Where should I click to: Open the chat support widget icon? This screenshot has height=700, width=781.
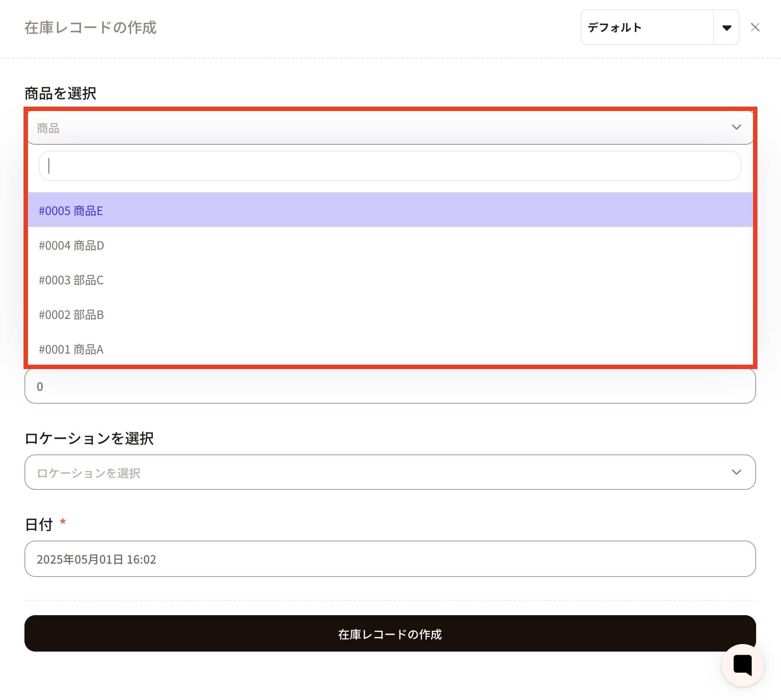(742, 665)
